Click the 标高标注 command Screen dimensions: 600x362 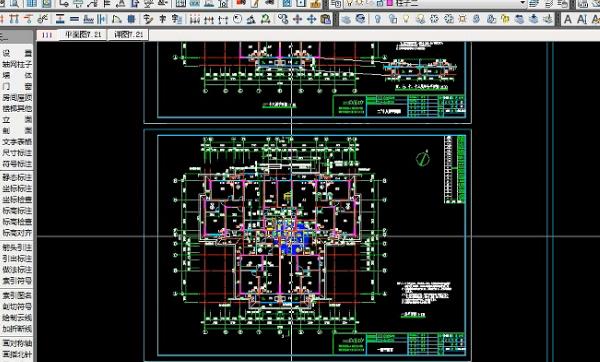pos(17,211)
